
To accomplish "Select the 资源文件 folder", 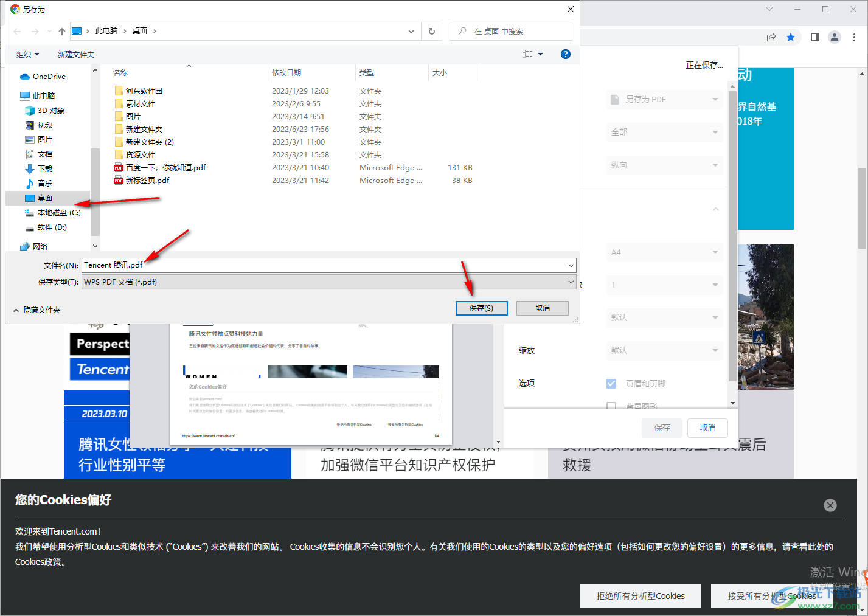I will pos(140,155).
